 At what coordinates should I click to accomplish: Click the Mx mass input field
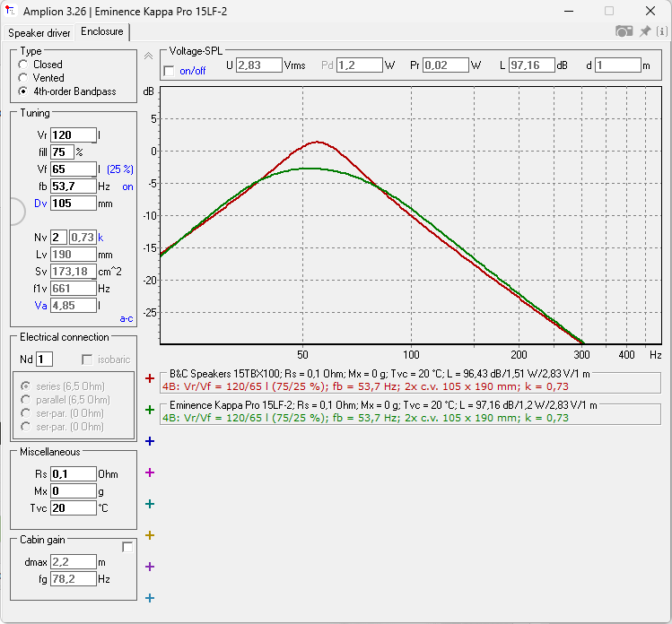coord(74,491)
